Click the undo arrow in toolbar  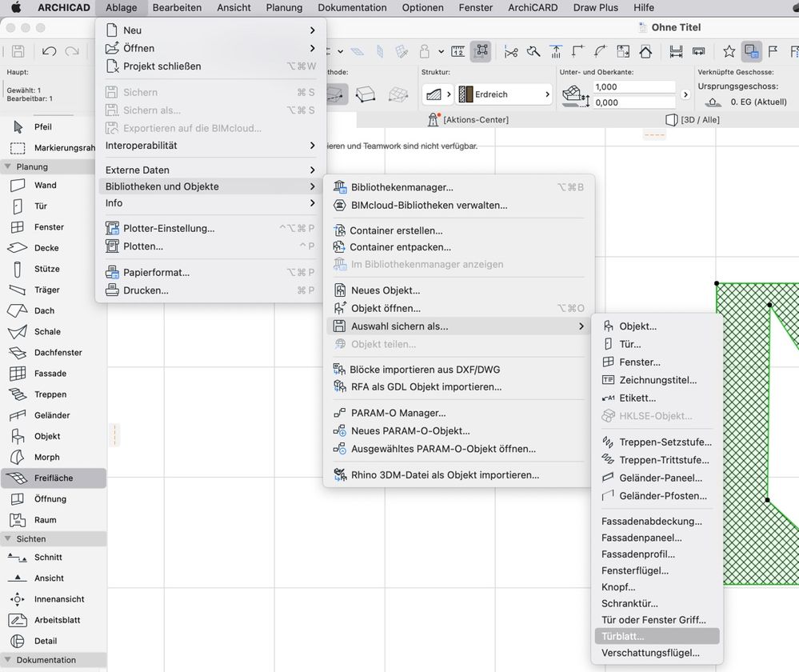[49, 51]
